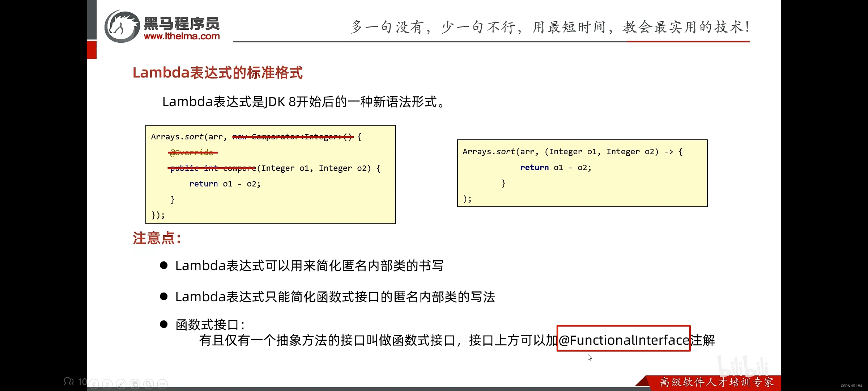The height and width of the screenshot is (391, 868).
Task: Select the pen annotation tool
Action: [x=122, y=384]
